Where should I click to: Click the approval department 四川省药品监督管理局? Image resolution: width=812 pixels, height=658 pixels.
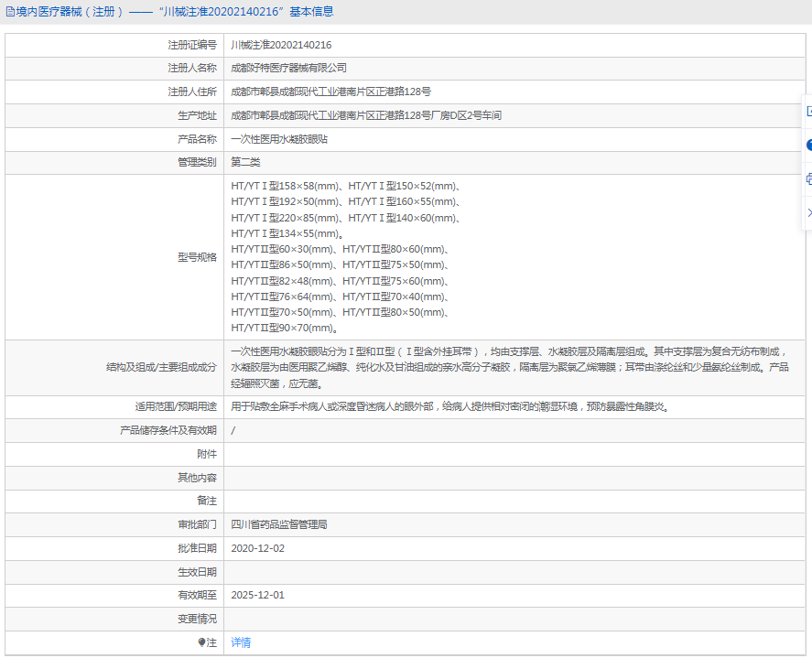click(279, 525)
